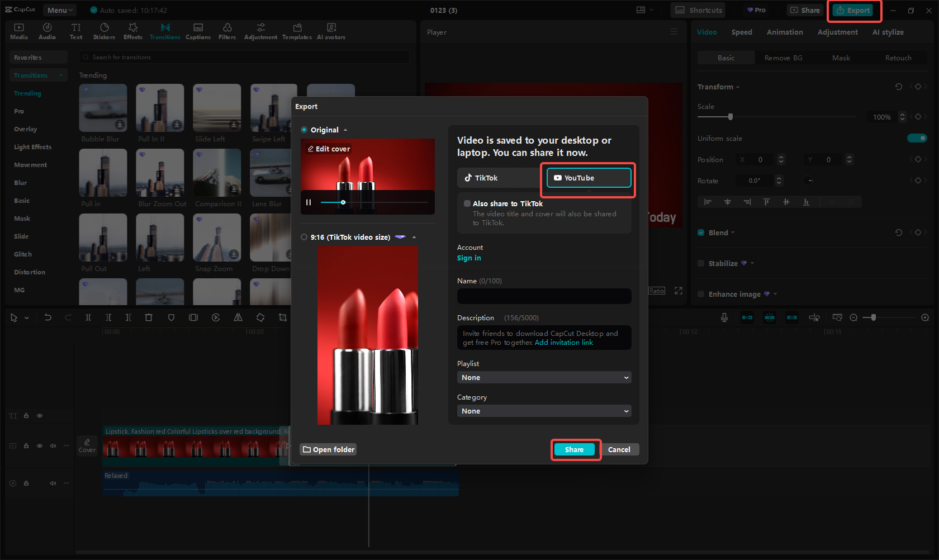This screenshot has width=939, height=560.
Task: Enable Also share to TikTok checkbox
Action: pyautogui.click(x=467, y=204)
